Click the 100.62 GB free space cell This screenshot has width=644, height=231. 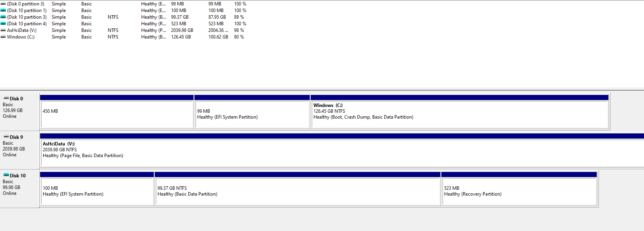(218, 37)
